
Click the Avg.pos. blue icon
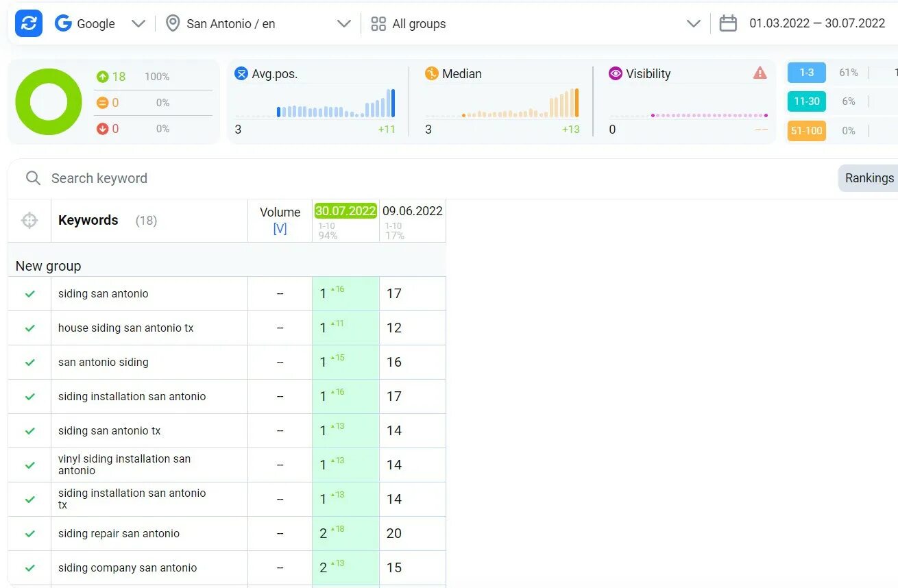click(241, 73)
